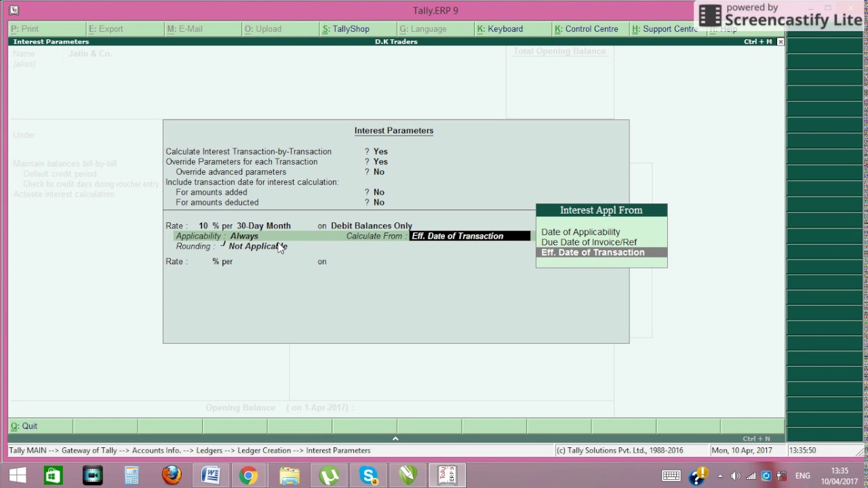The image size is (868, 488).
Task: Open K: Control Centre
Action: point(590,29)
